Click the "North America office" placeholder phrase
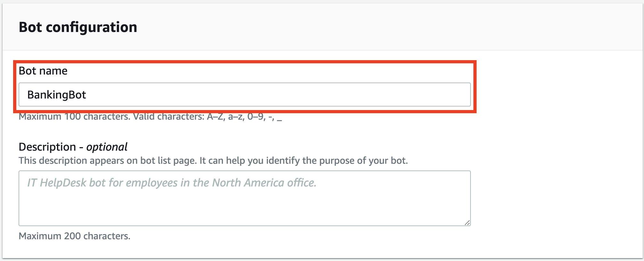 coord(264,183)
